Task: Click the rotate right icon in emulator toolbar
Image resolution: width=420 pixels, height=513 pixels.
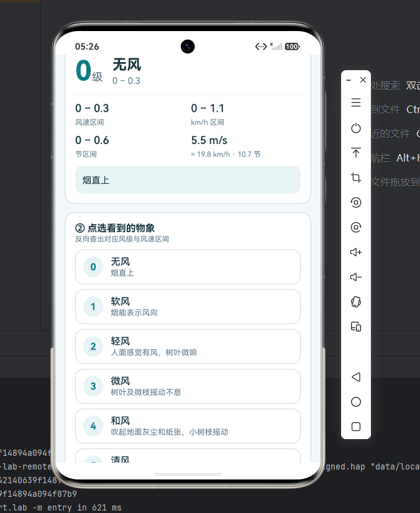Action: [356, 227]
